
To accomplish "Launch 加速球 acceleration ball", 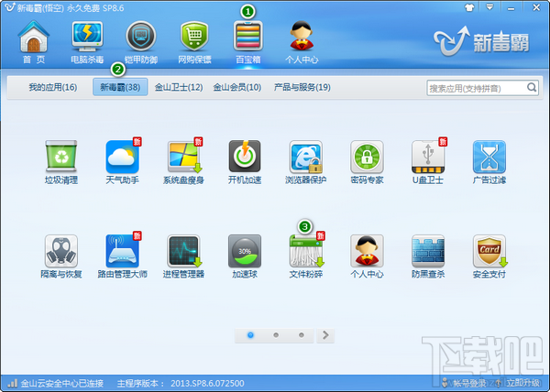I will (245, 256).
